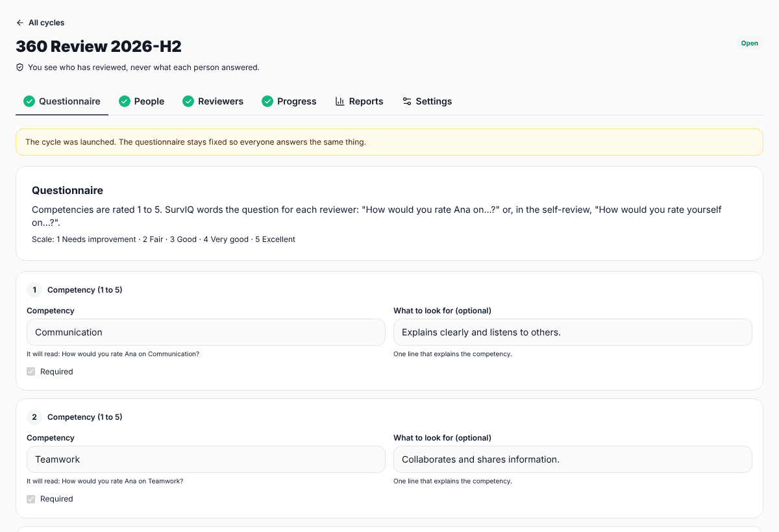Click the number 2 competency badge
This screenshot has width=779, height=532.
click(x=34, y=417)
